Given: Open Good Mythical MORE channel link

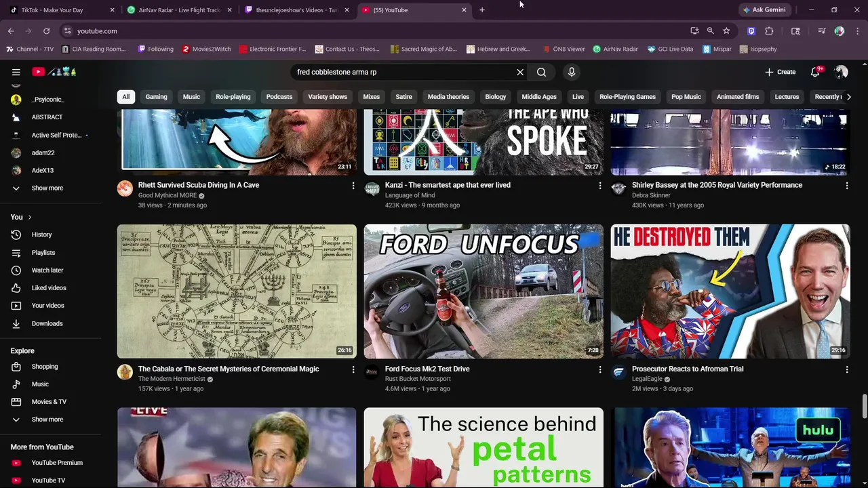Looking at the screenshot, I should 167,195.
